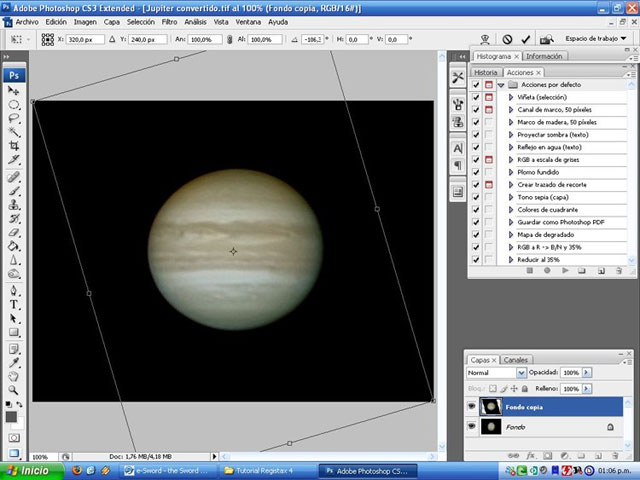Image resolution: width=640 pixels, height=480 pixels.
Task: Select the Path Selection tool
Action: point(13,318)
